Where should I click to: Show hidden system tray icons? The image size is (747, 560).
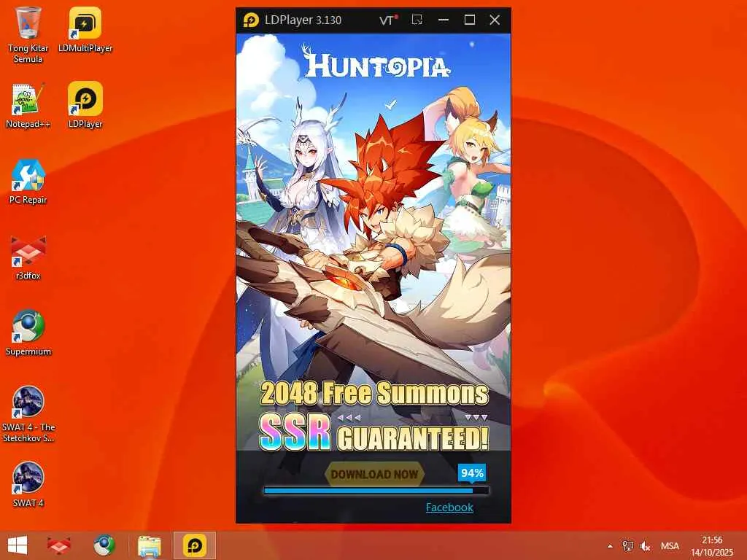pyautogui.click(x=610, y=546)
